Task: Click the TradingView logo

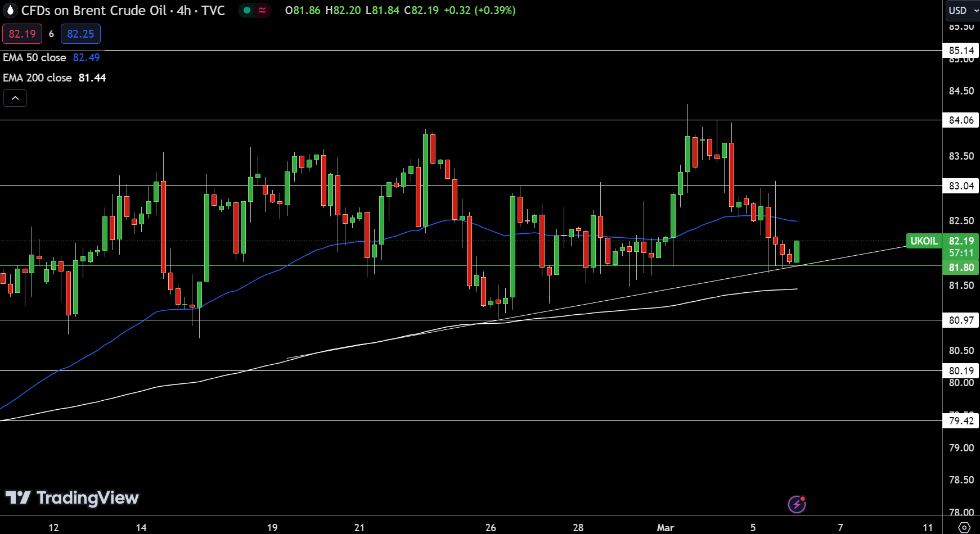Action: (72, 497)
